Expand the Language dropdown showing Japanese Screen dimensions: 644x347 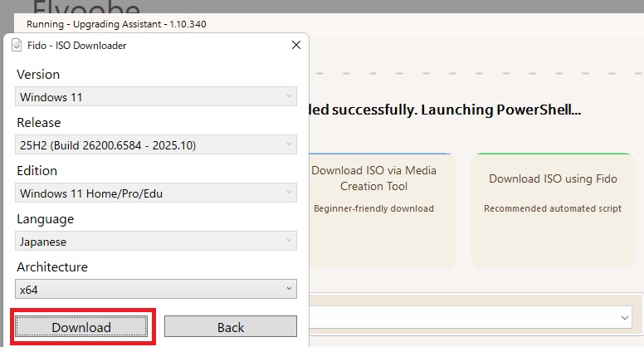156,242
